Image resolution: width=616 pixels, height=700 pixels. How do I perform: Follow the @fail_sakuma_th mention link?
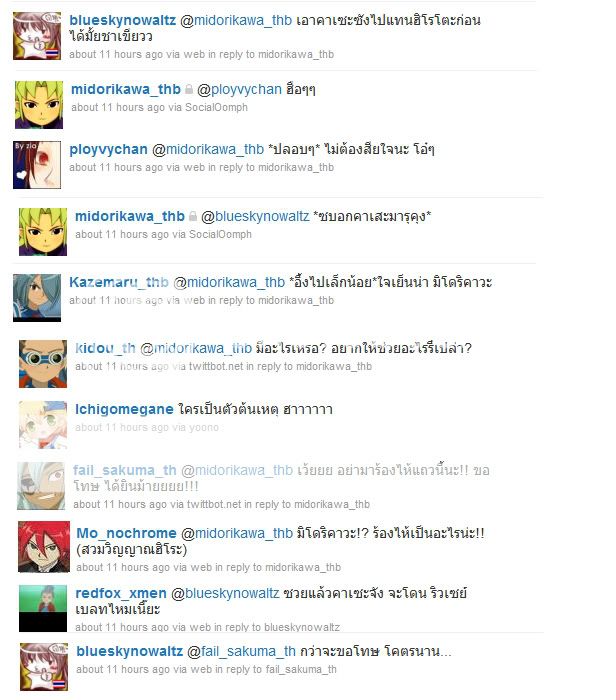pos(241,651)
